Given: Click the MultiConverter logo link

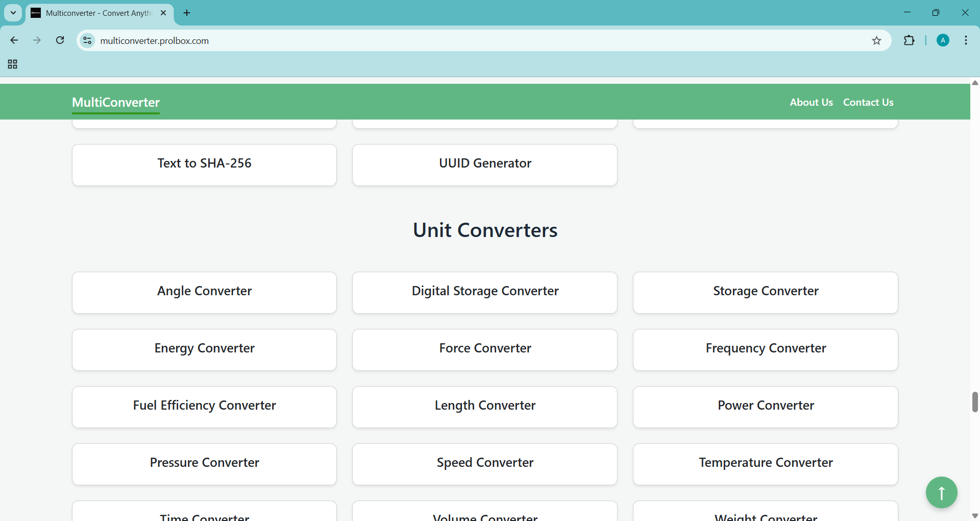Looking at the screenshot, I should [116, 102].
